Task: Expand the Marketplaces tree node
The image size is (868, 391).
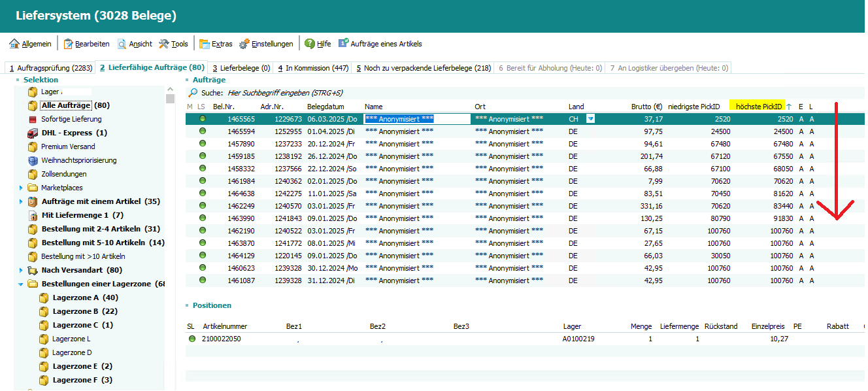Action: pyautogui.click(x=20, y=188)
